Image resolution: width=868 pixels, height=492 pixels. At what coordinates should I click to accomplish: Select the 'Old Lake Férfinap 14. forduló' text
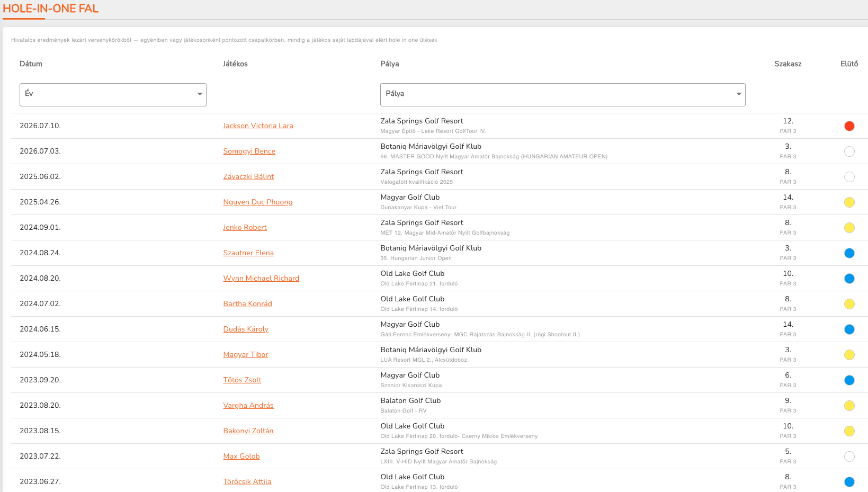click(419, 309)
